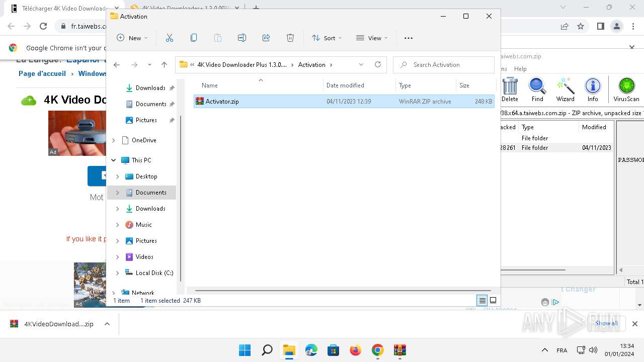Viewport: 644px width, 362px height.
Task: Go back with Explorer back arrow
Action: pos(117,64)
